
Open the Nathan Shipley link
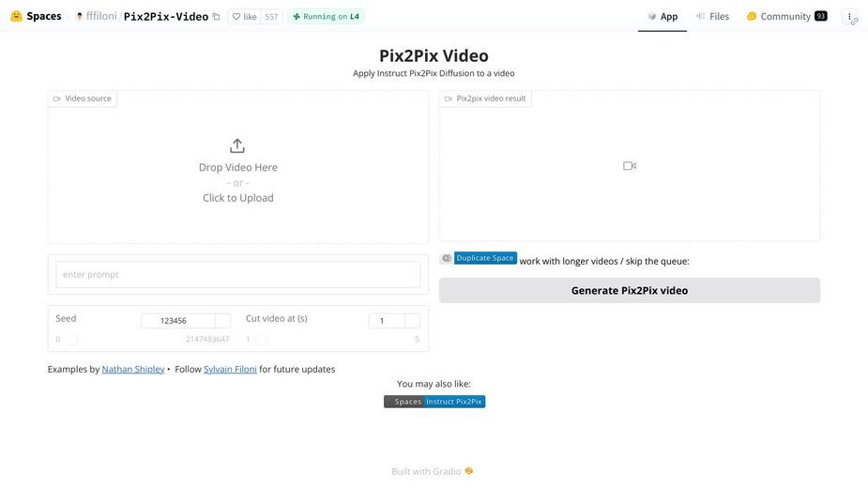click(133, 369)
